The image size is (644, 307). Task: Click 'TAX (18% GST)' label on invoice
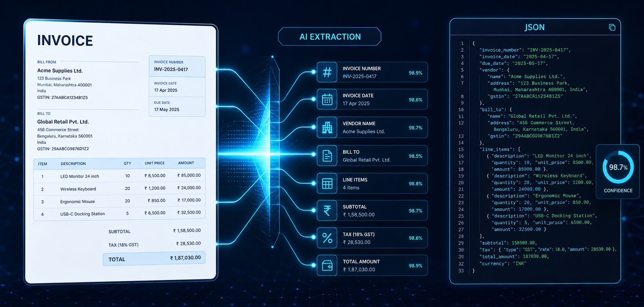[x=123, y=245]
